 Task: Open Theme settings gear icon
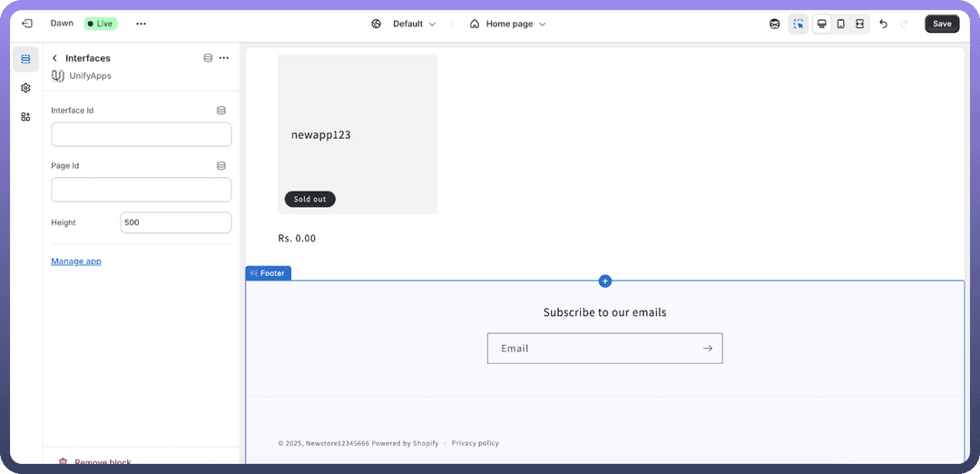click(x=25, y=88)
